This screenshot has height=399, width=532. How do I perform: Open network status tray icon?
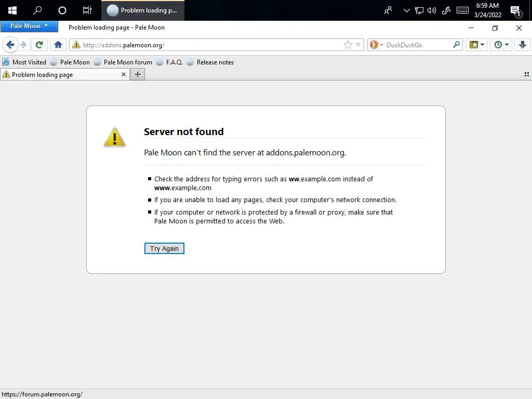[x=419, y=10]
